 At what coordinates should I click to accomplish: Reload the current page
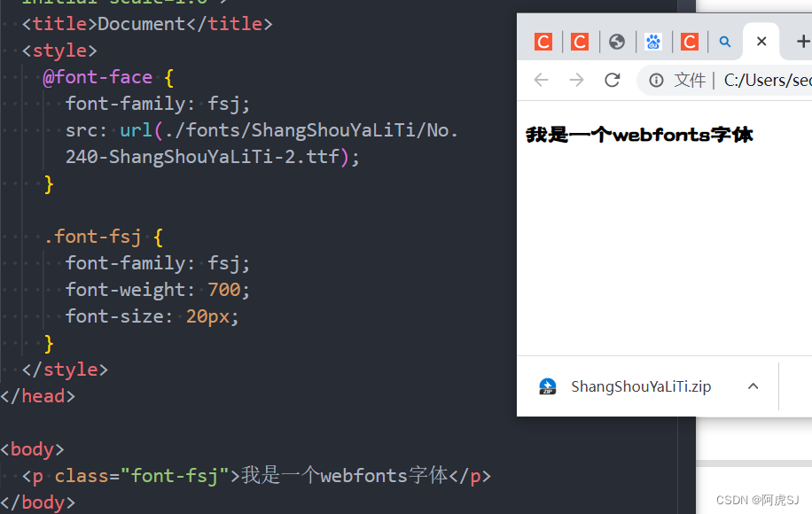[x=613, y=80]
